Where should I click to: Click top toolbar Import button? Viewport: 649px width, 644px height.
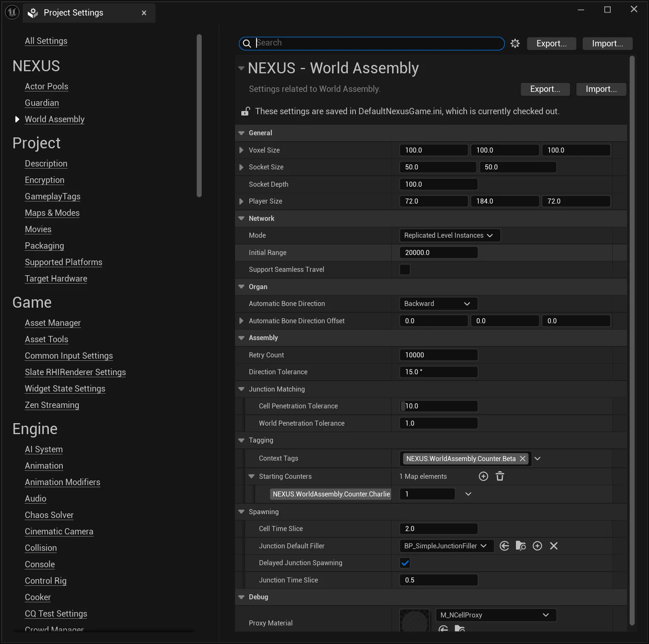coord(607,43)
